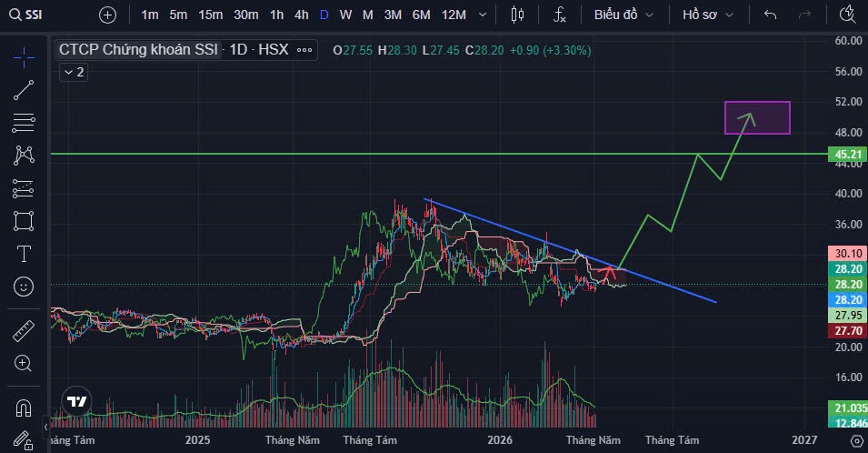Viewport: 868px width, 453px height.
Task: Toggle magnet mode for drawings
Action: click(x=24, y=408)
